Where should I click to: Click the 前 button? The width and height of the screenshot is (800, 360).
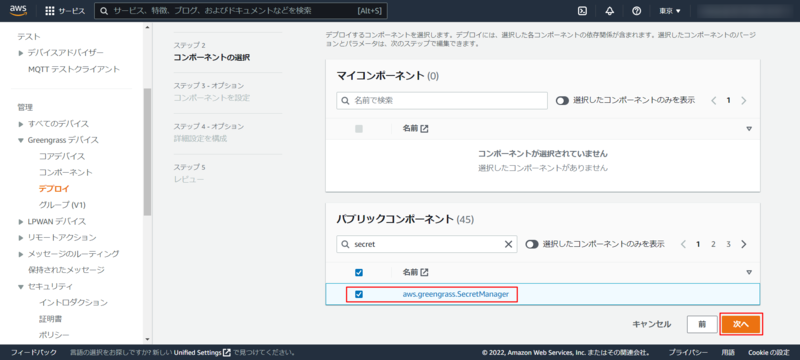(x=702, y=324)
